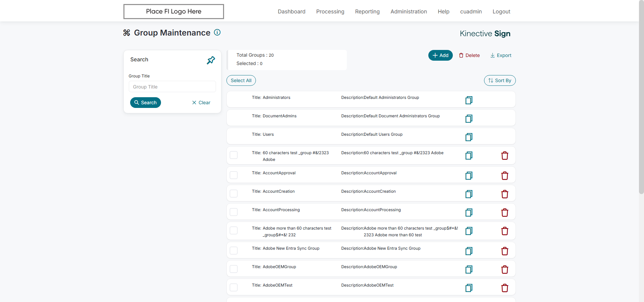Image resolution: width=644 pixels, height=302 pixels.
Task: Open the Reporting menu
Action: coord(367,11)
